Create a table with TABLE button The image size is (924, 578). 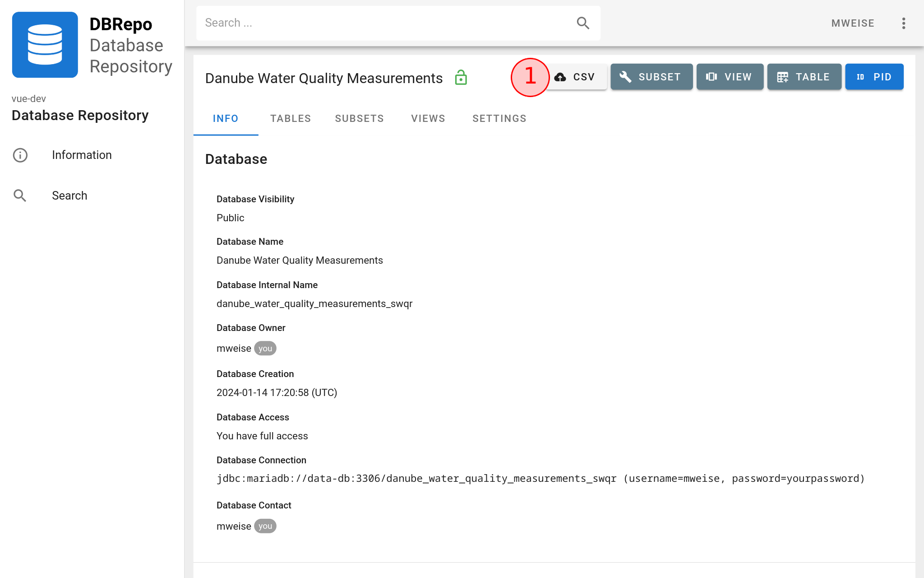(x=804, y=77)
